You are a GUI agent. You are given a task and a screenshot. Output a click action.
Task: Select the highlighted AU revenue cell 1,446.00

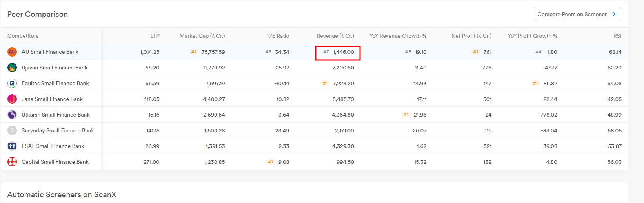click(338, 52)
